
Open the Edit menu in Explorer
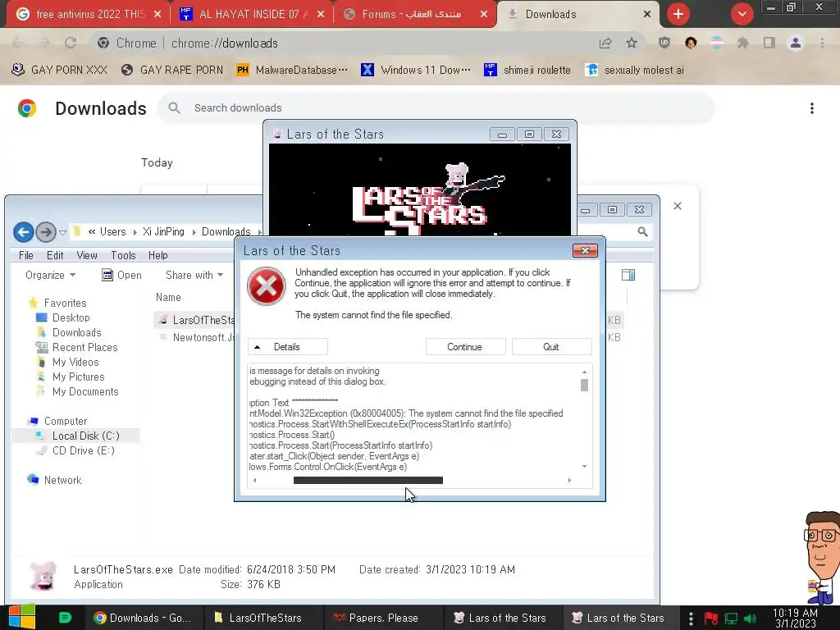tap(55, 256)
